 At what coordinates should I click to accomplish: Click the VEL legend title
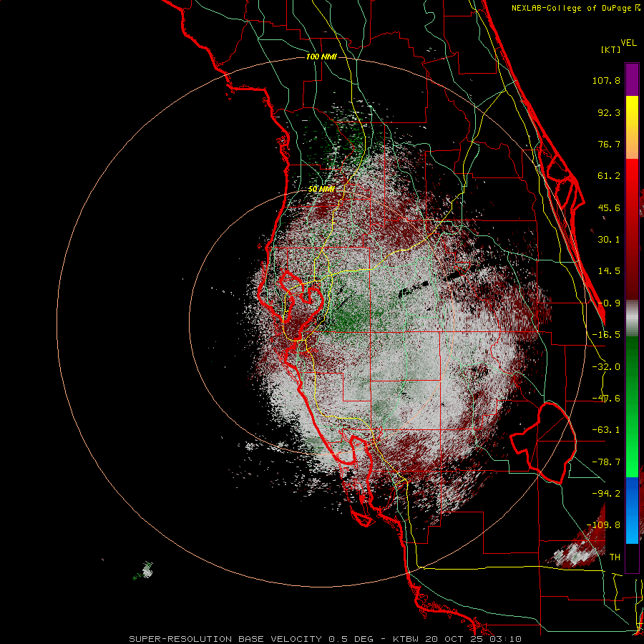point(628,43)
